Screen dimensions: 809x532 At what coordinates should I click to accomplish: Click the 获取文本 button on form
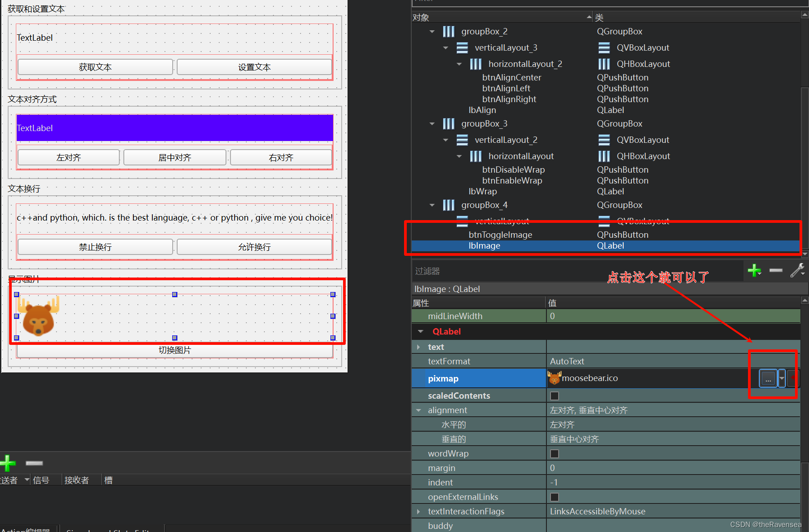[95, 67]
